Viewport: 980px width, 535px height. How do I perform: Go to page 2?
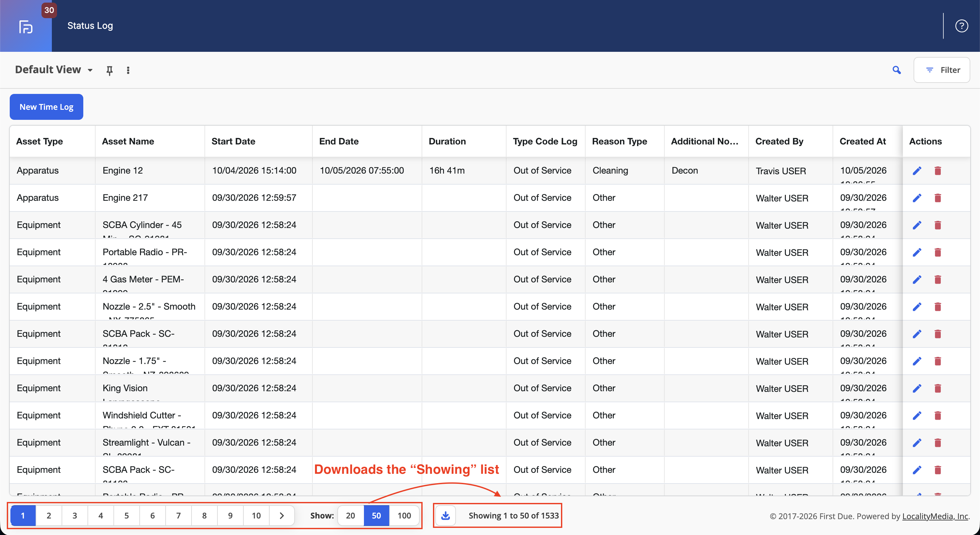pyautogui.click(x=49, y=516)
